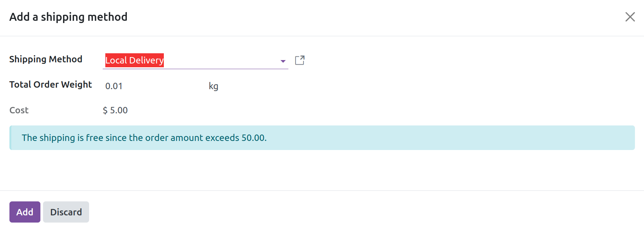Image resolution: width=644 pixels, height=232 pixels.
Task: Click the 50.00 amount in the banner
Action: coord(253,138)
